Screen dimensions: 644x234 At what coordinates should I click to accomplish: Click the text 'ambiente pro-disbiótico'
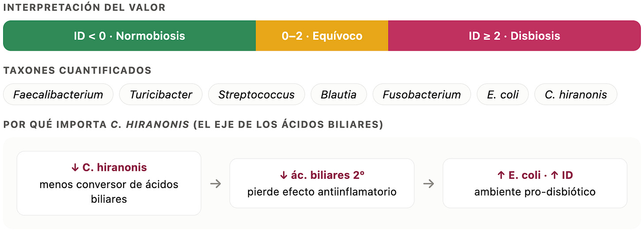pyautogui.click(x=535, y=192)
